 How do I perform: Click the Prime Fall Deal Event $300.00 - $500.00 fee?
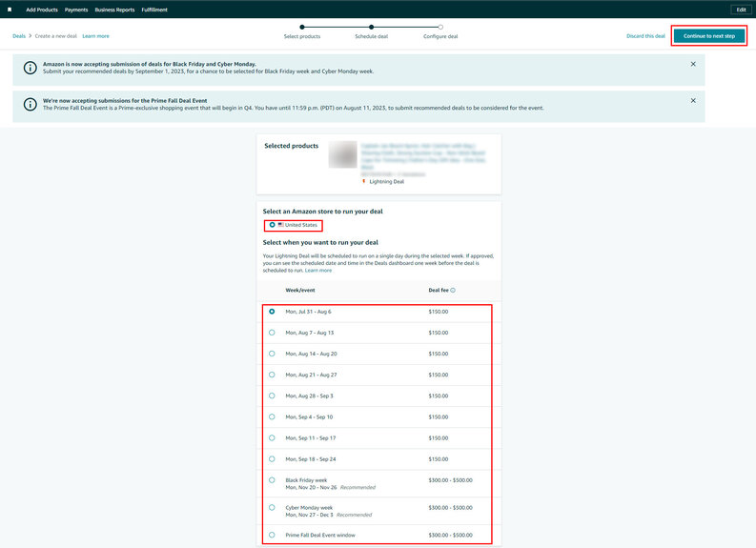(450, 535)
